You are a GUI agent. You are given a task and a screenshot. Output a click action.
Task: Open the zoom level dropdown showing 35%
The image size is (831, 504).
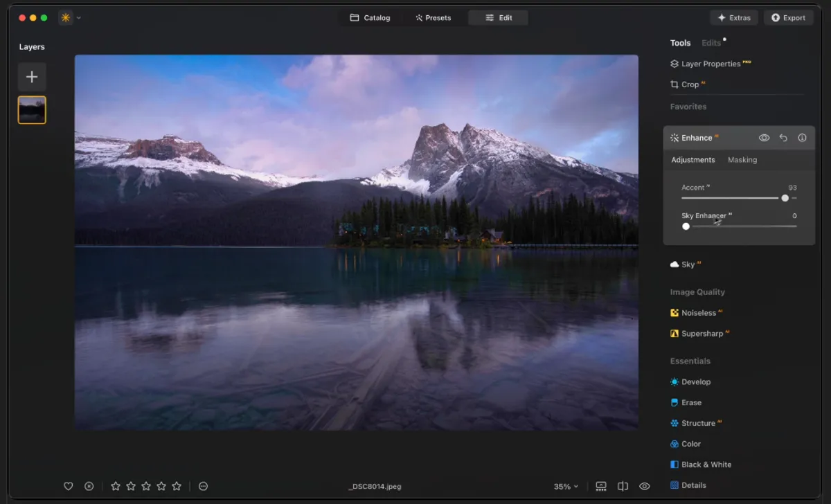565,486
